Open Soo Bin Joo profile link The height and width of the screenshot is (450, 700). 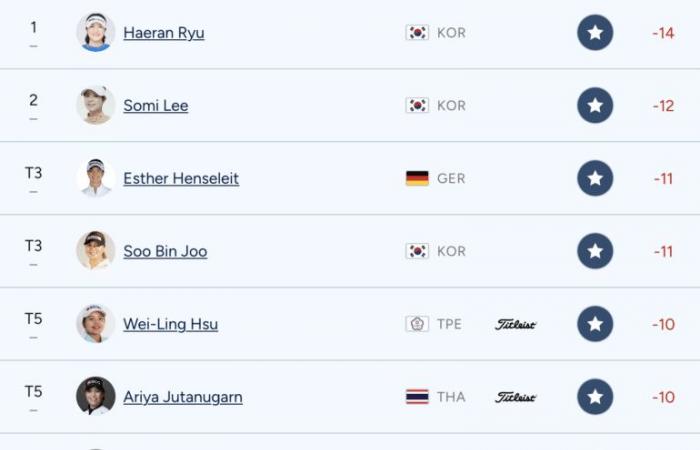pyautogui.click(x=165, y=251)
